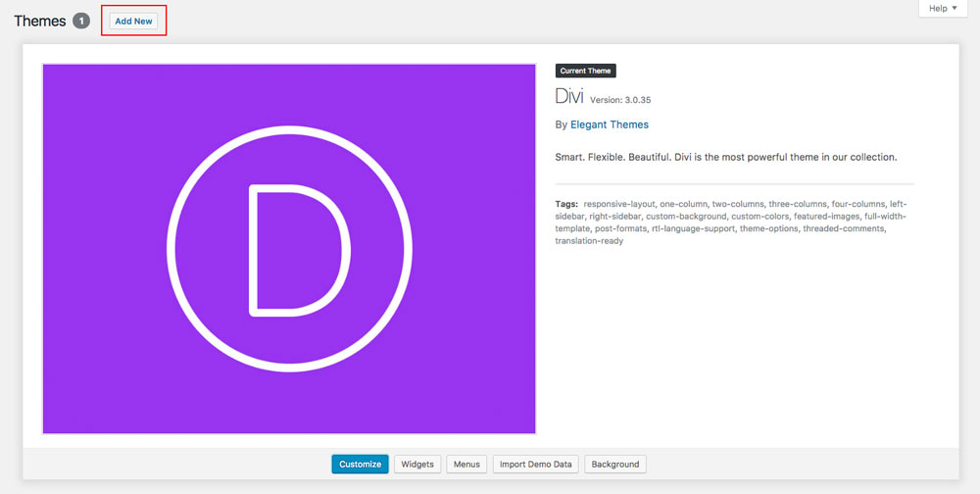Click the Version 3.0.35 text

click(620, 100)
